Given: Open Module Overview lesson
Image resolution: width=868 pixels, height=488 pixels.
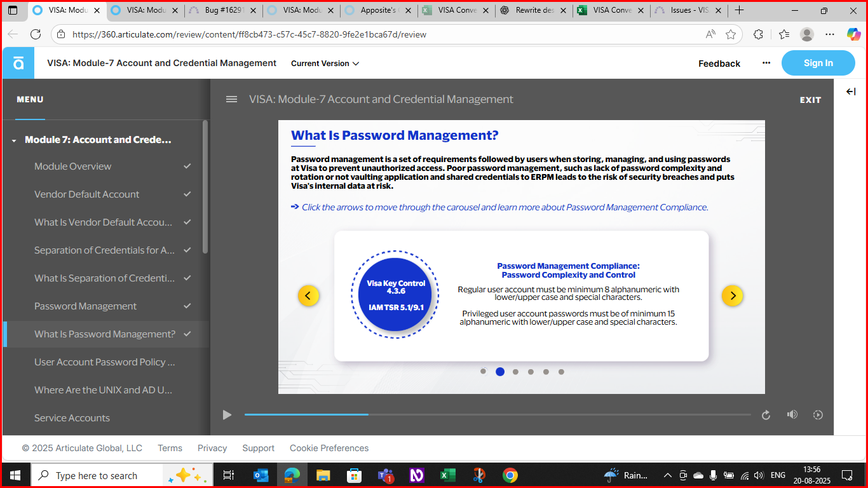Looking at the screenshot, I should click(x=105, y=166).
